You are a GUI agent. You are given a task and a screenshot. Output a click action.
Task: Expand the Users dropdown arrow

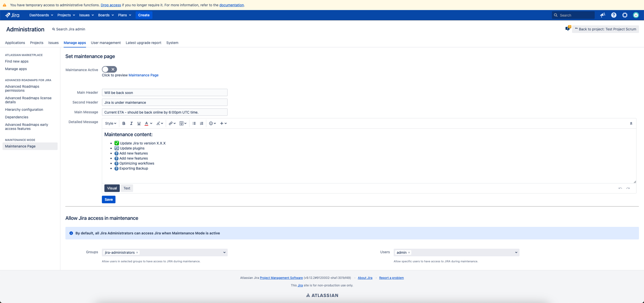(516, 252)
